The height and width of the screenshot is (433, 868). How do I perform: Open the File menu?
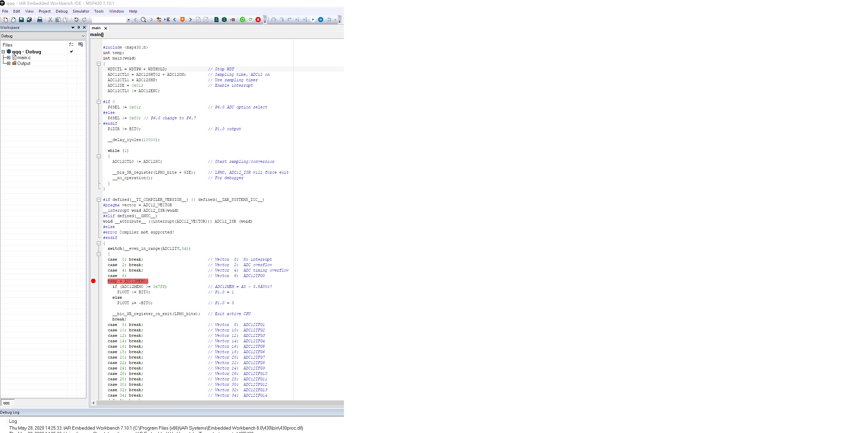coord(5,11)
